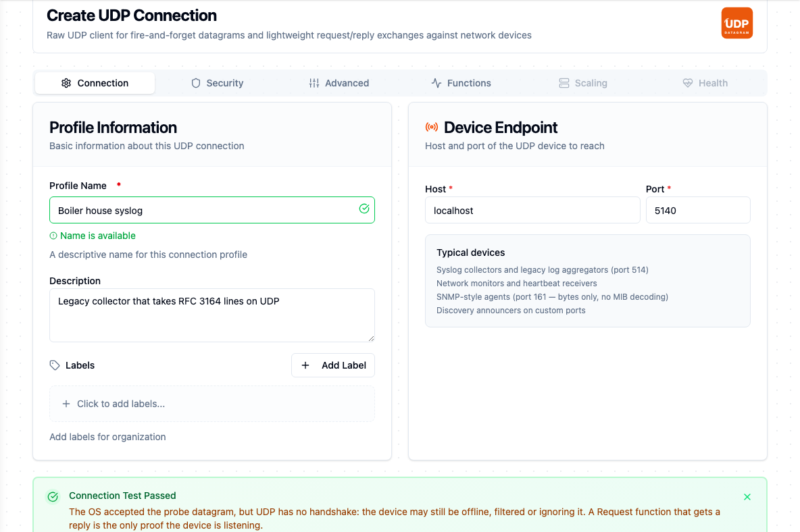Click 'Add labels for organization' hint text

point(107,437)
